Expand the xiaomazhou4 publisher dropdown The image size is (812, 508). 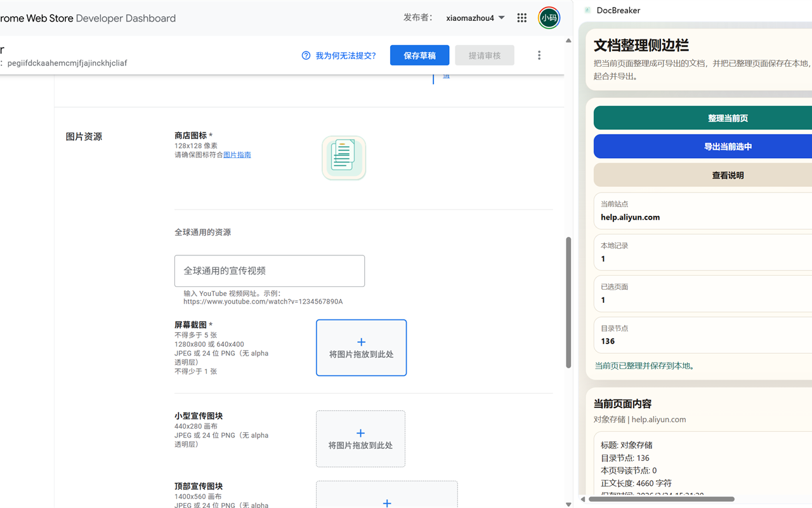coord(475,18)
